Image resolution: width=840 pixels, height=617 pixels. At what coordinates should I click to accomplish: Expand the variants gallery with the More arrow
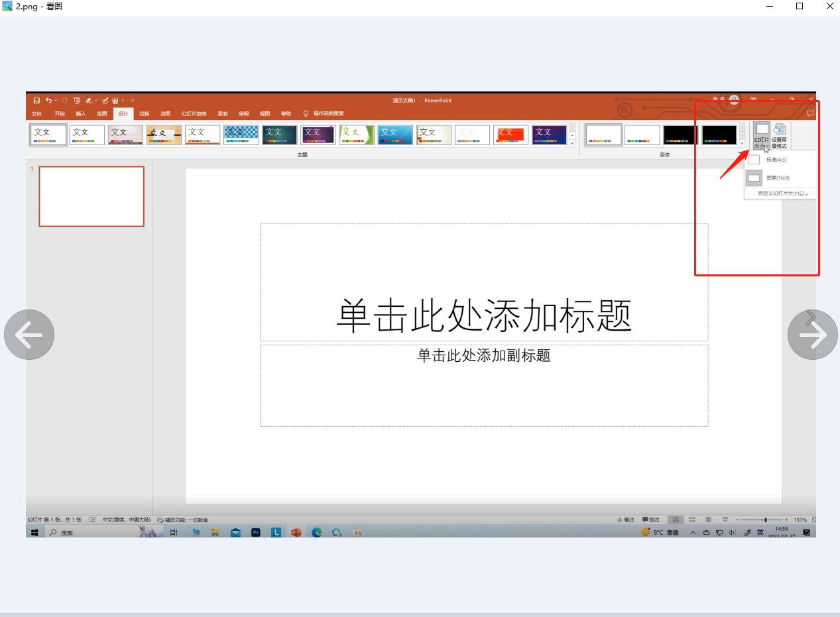(x=742, y=143)
